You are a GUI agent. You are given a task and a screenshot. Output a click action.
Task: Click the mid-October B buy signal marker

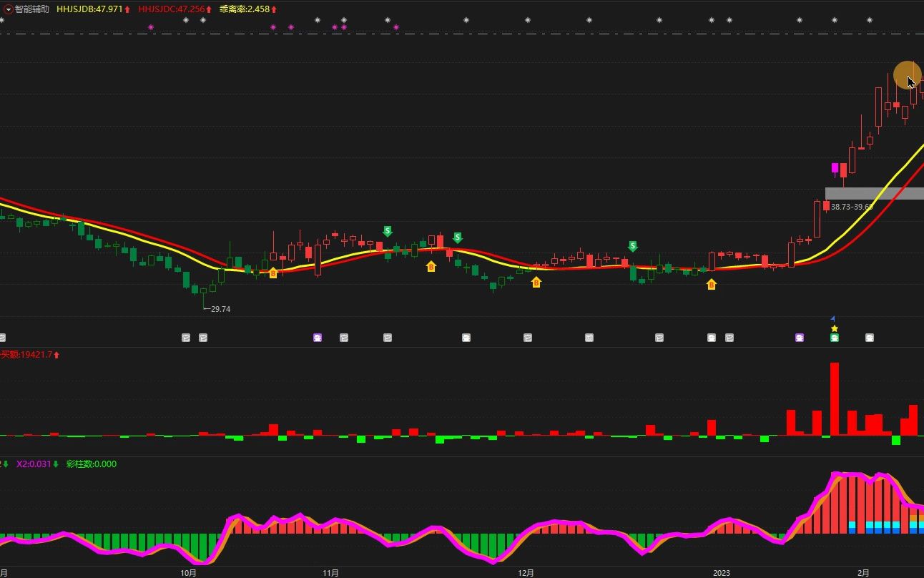[x=272, y=273]
